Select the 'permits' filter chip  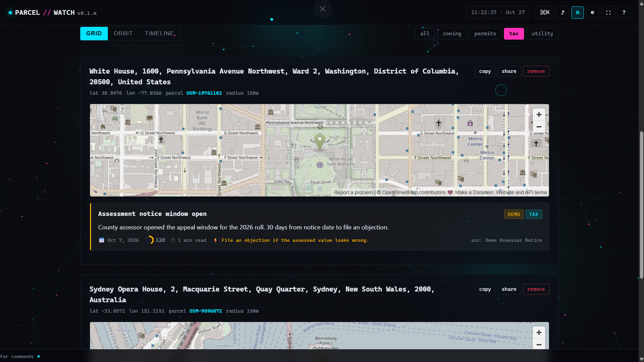pyautogui.click(x=485, y=34)
